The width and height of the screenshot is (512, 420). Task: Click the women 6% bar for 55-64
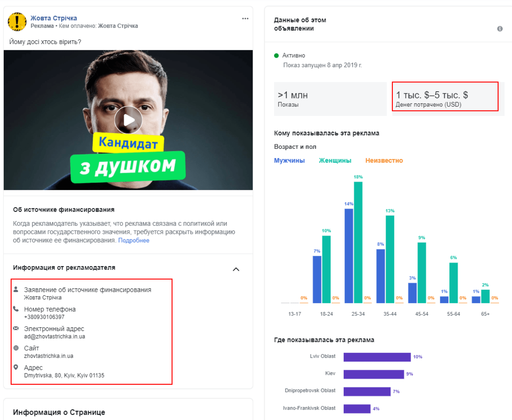(x=453, y=283)
